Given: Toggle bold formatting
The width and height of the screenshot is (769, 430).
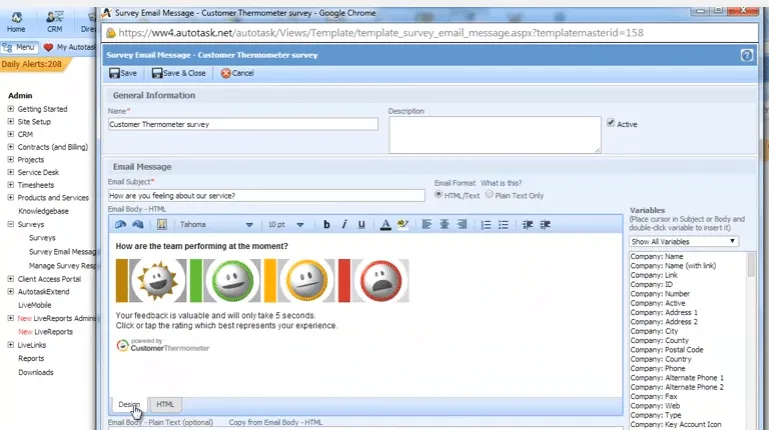Looking at the screenshot, I should pyautogui.click(x=327, y=225).
